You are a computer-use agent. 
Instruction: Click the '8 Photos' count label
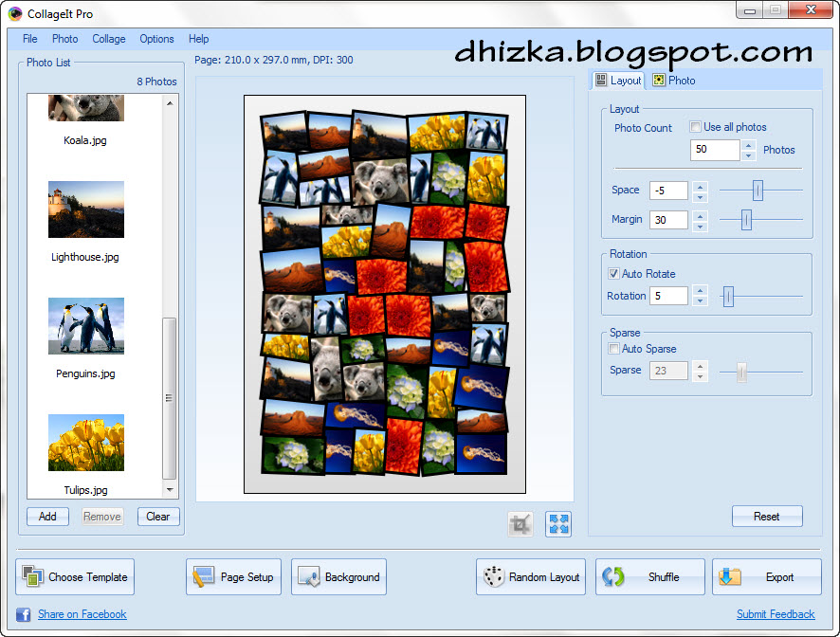tap(156, 82)
